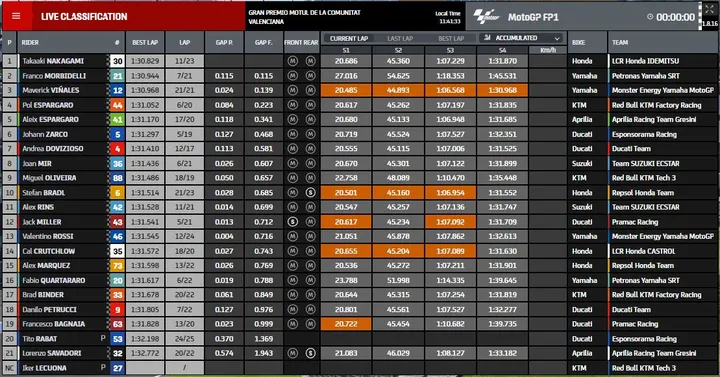Click Crutchlow's front tyre icon

point(292,251)
